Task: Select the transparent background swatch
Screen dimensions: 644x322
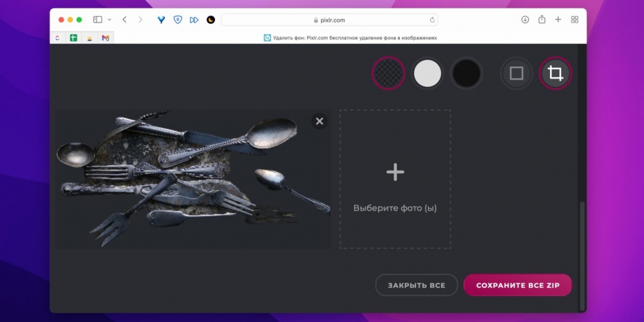Action: pos(388,73)
